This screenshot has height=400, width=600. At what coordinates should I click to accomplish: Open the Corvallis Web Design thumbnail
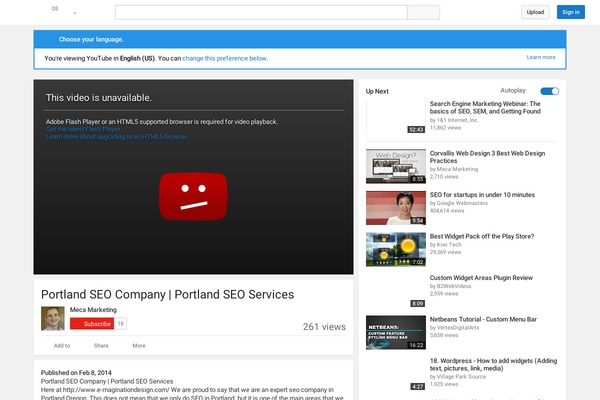click(x=396, y=166)
